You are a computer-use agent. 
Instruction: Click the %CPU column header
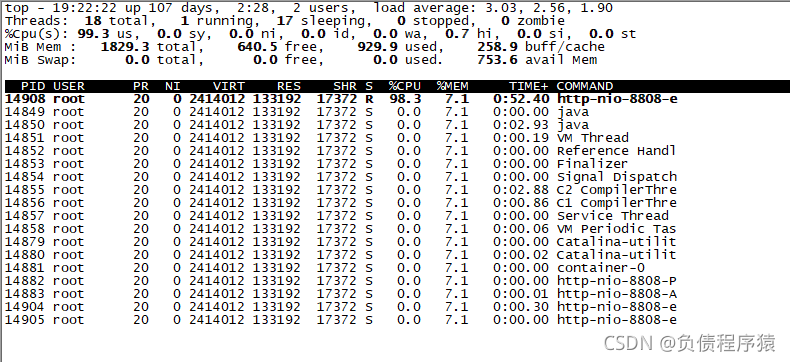point(405,86)
